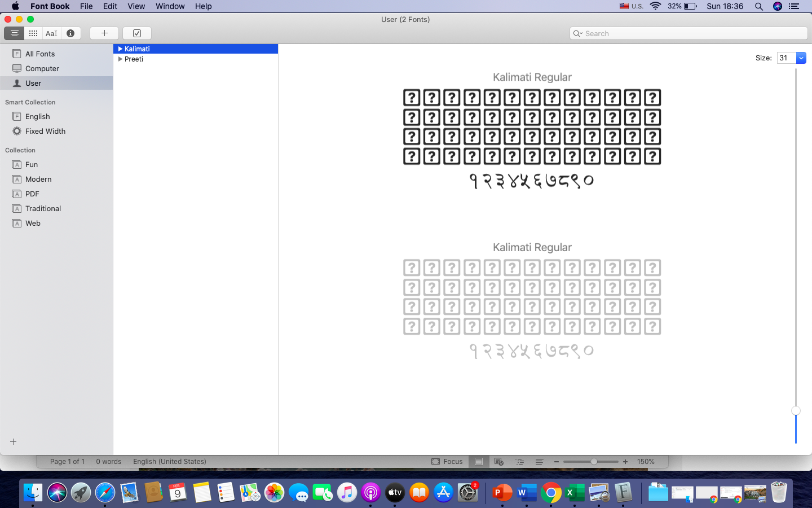The width and height of the screenshot is (812, 508).
Task: Toggle enable/disable for the selected font
Action: 137,33
